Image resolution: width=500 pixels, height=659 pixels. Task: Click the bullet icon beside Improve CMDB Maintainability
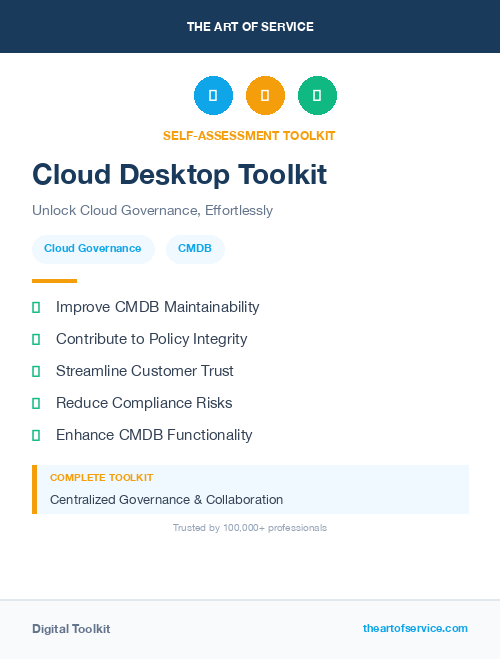(x=36, y=308)
